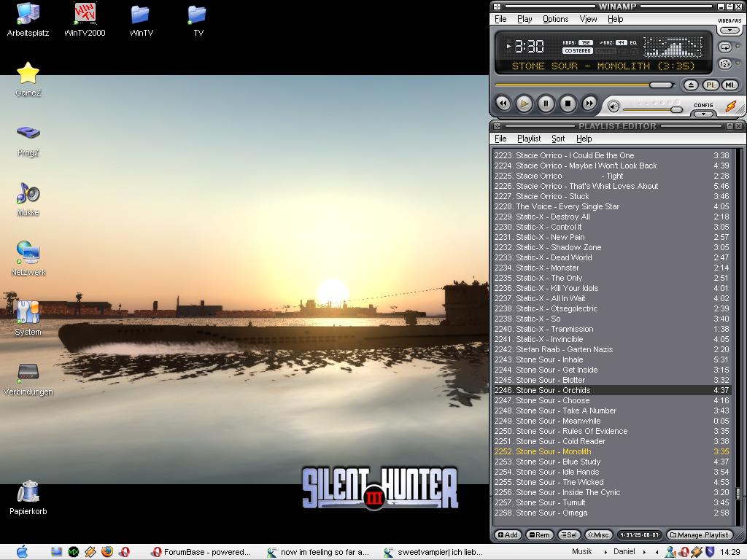Click the Winamp volume slider knob
This screenshot has width=747, height=560.
(x=676, y=109)
